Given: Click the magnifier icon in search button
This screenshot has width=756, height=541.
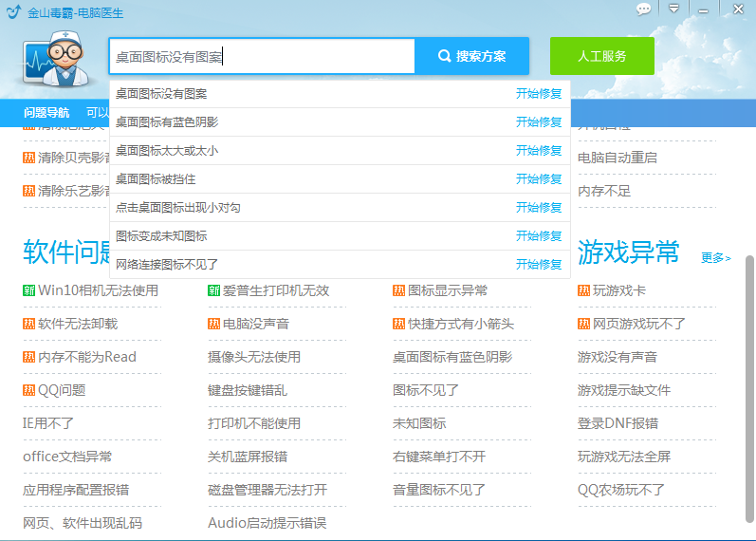Looking at the screenshot, I should click(x=444, y=56).
